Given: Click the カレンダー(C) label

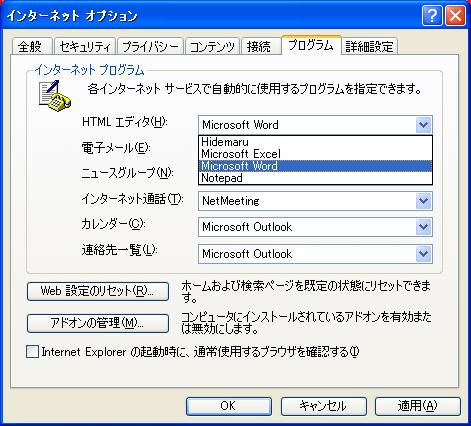Looking at the screenshot, I should coord(114,224).
